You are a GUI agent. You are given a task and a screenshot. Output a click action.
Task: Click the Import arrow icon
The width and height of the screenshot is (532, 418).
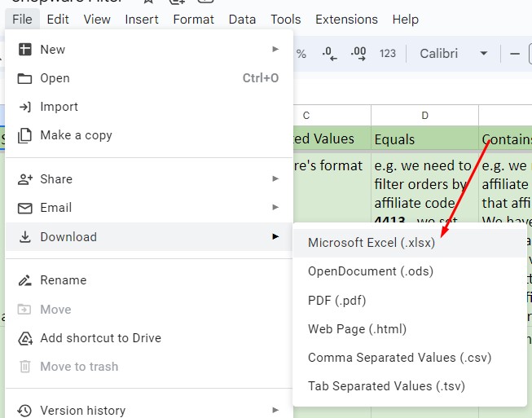tap(24, 107)
